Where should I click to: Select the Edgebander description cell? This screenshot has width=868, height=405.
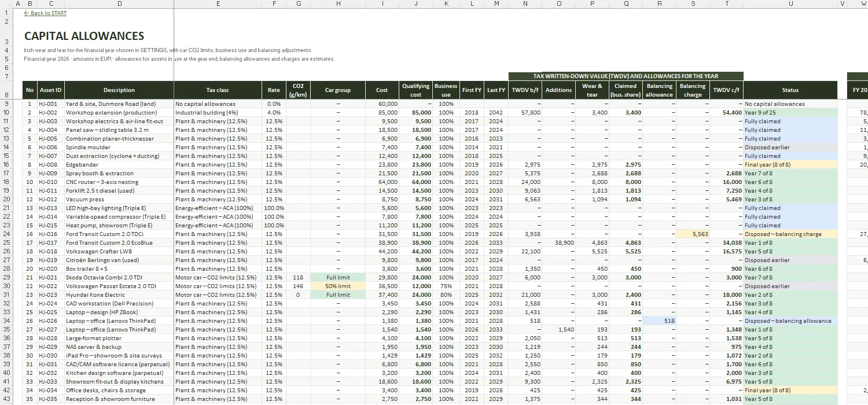coord(119,164)
